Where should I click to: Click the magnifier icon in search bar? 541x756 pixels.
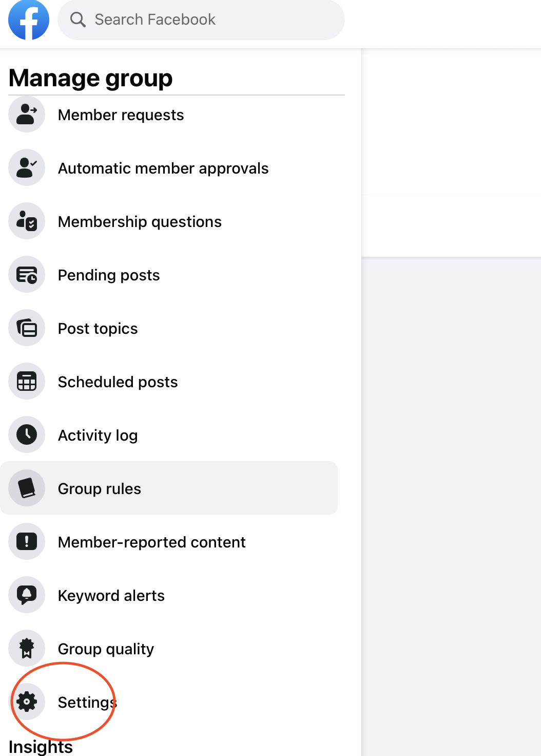tap(78, 20)
